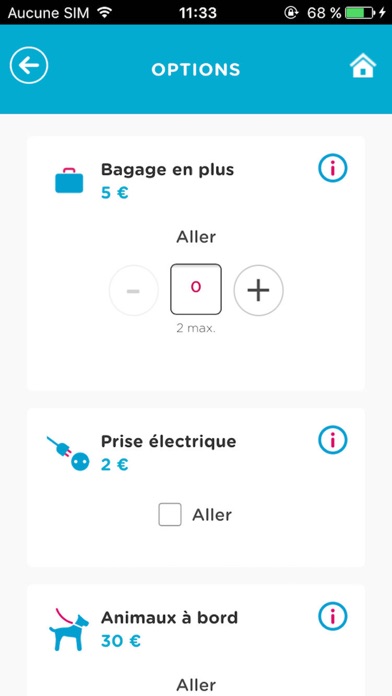Tap the OPTIONS header title
This screenshot has width=392, height=696.
(x=196, y=69)
